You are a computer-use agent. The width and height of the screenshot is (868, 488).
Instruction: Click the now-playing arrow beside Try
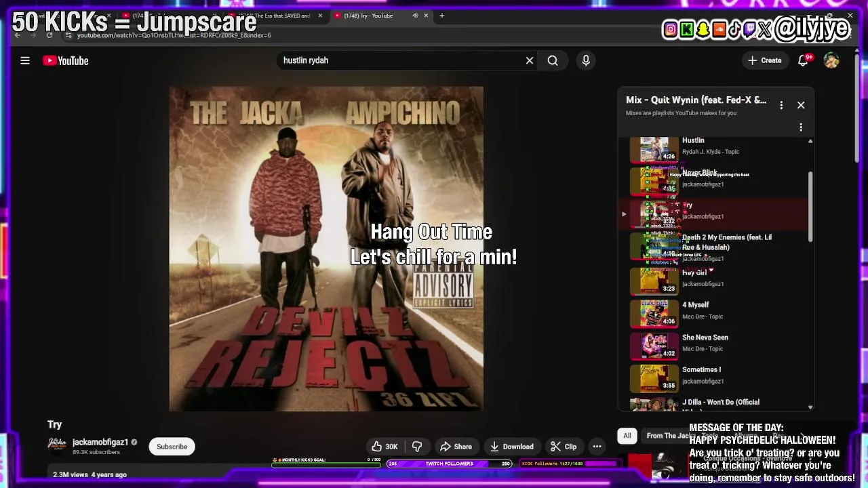[x=624, y=214]
